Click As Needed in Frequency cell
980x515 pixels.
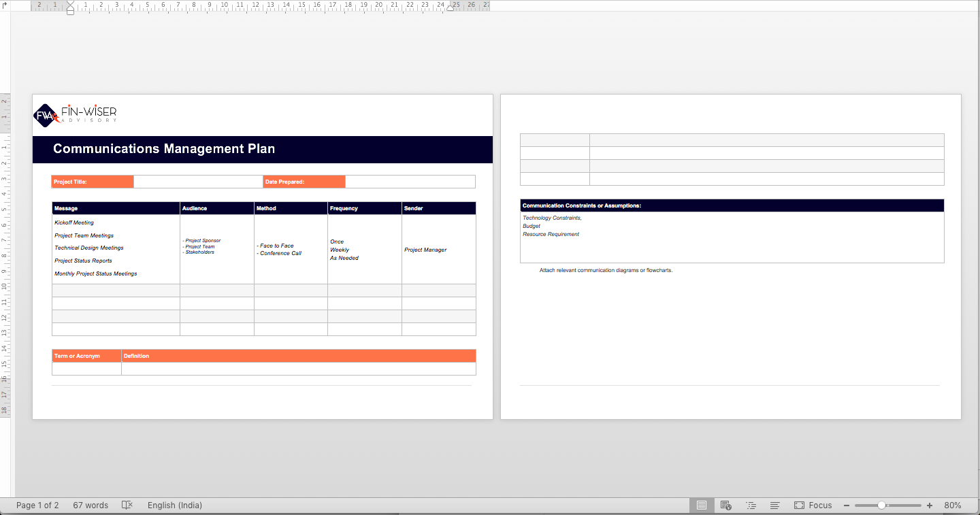coord(344,258)
